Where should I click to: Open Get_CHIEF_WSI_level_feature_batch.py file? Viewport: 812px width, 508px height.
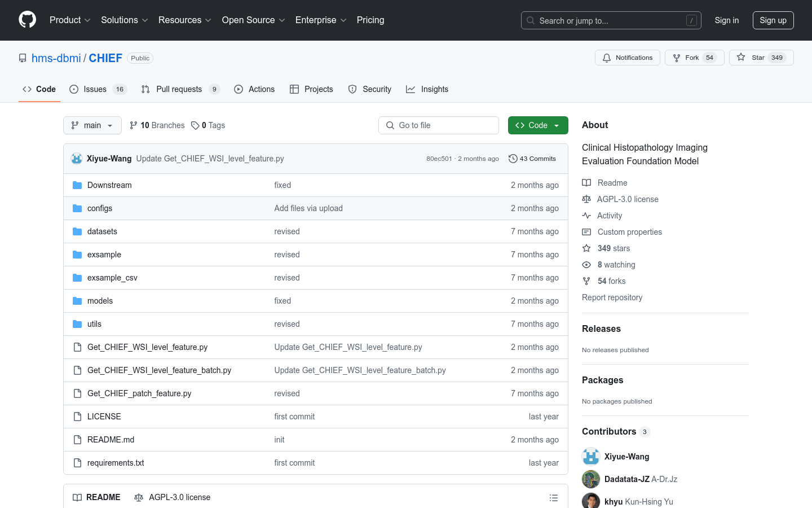pyautogui.click(x=159, y=370)
